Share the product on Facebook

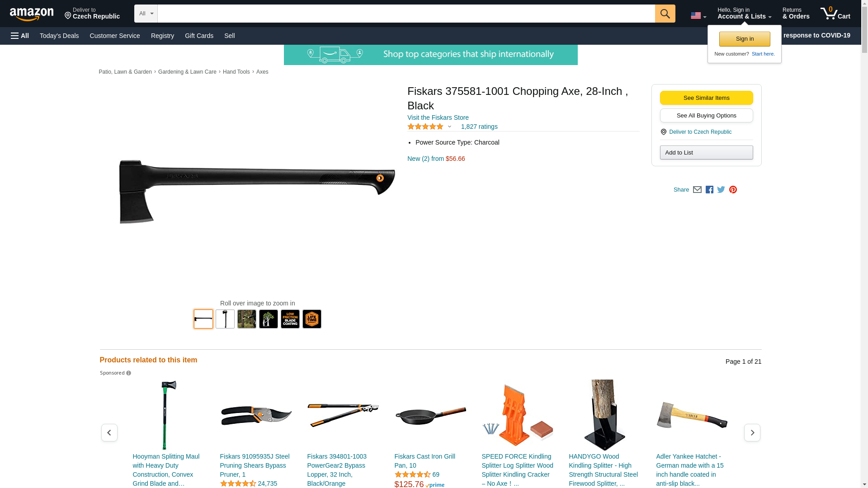(x=709, y=190)
